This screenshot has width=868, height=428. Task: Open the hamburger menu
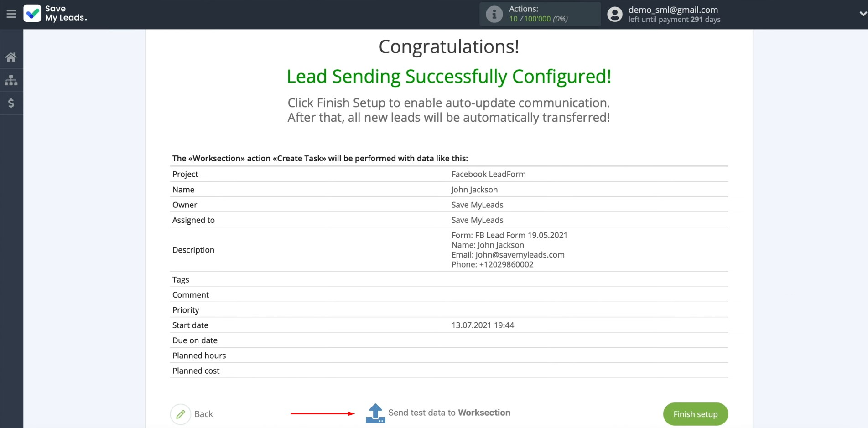pyautogui.click(x=11, y=14)
